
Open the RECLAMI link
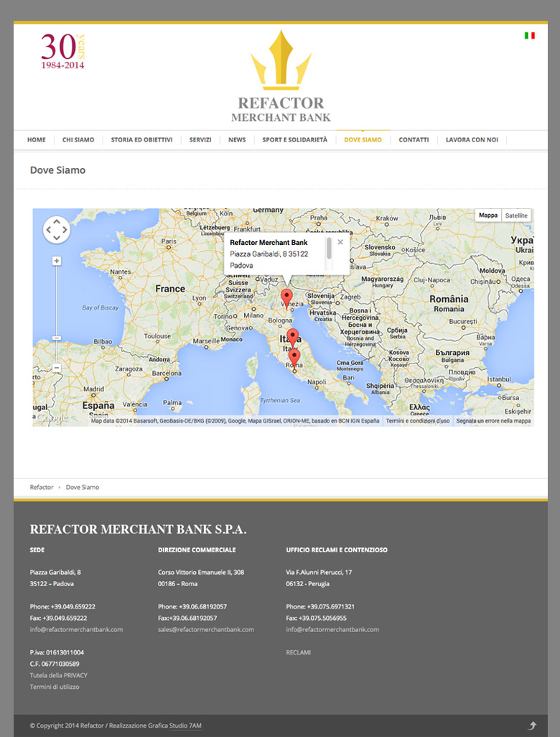click(x=299, y=652)
